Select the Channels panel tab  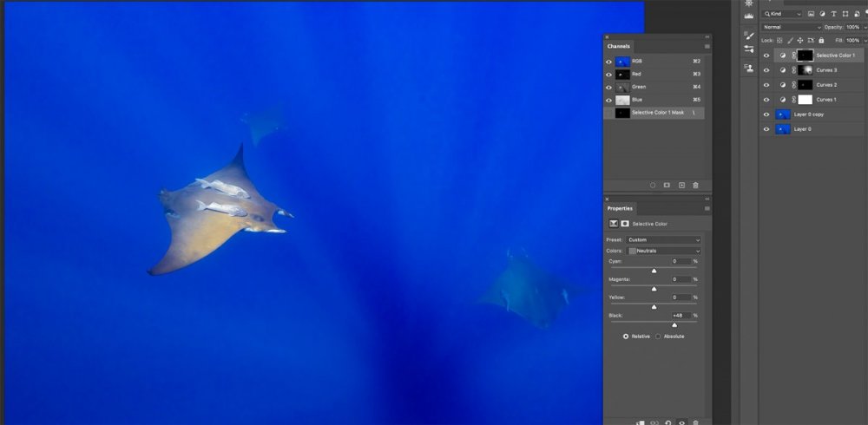(x=618, y=47)
